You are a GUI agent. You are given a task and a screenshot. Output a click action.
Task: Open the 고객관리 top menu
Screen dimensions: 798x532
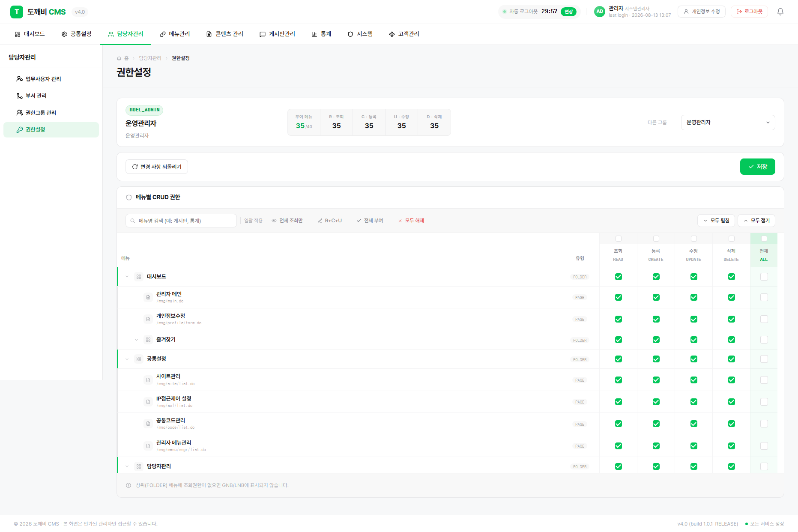click(x=404, y=34)
